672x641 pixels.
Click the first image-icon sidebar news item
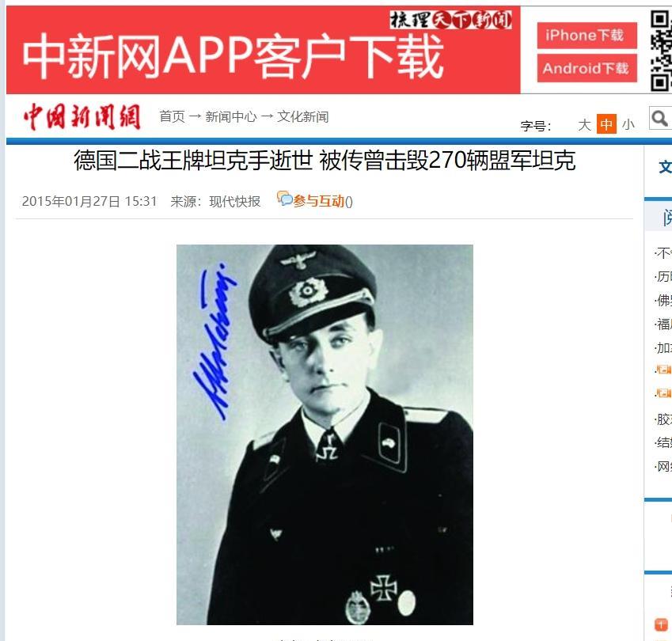tap(664, 370)
